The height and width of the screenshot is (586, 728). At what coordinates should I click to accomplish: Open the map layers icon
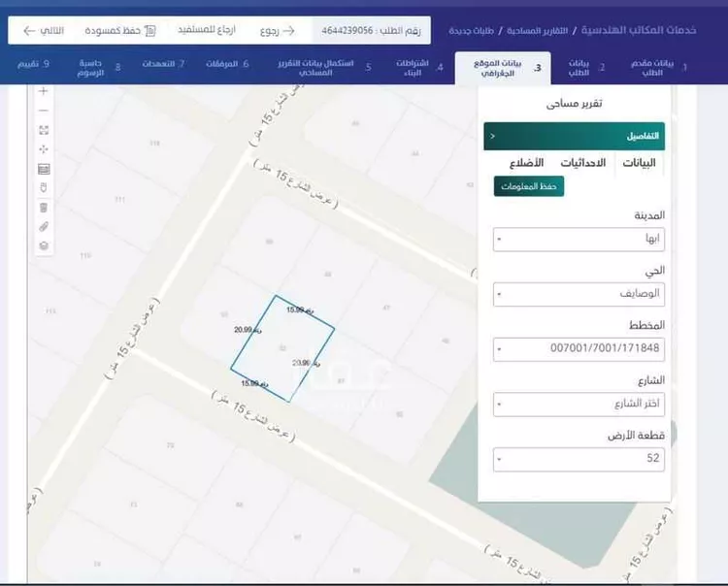(44, 245)
